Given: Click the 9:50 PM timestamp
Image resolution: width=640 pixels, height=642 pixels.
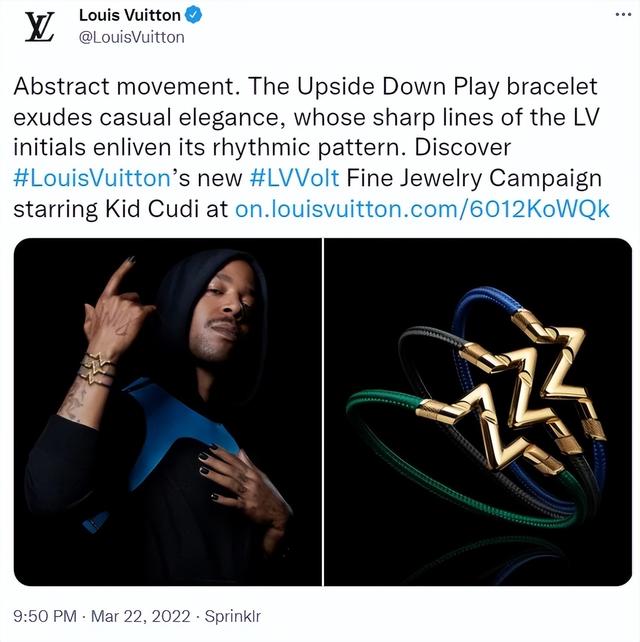Looking at the screenshot, I should point(45,616).
